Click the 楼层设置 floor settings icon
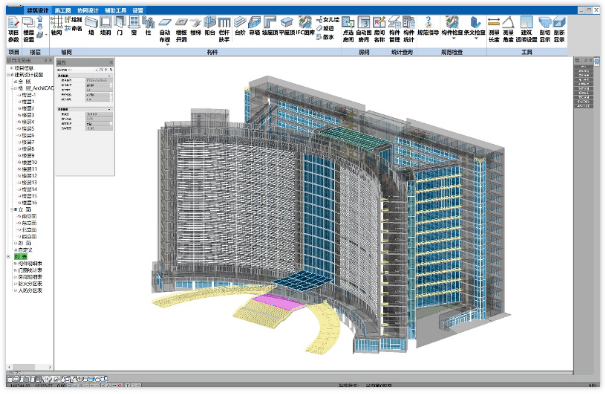The width and height of the screenshot is (605, 394). pos(29,29)
